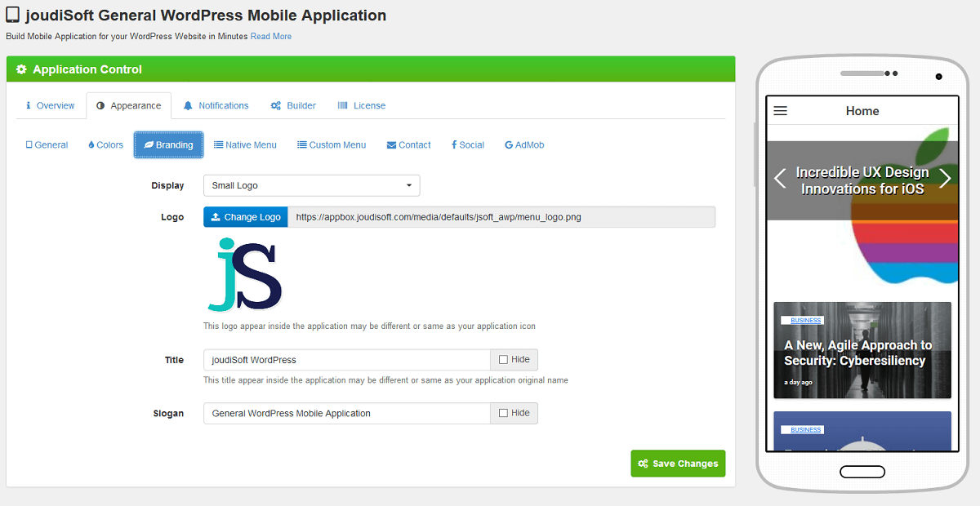Follow the Read More link
Screen dimensions: 980x506
pyautogui.click(x=271, y=36)
